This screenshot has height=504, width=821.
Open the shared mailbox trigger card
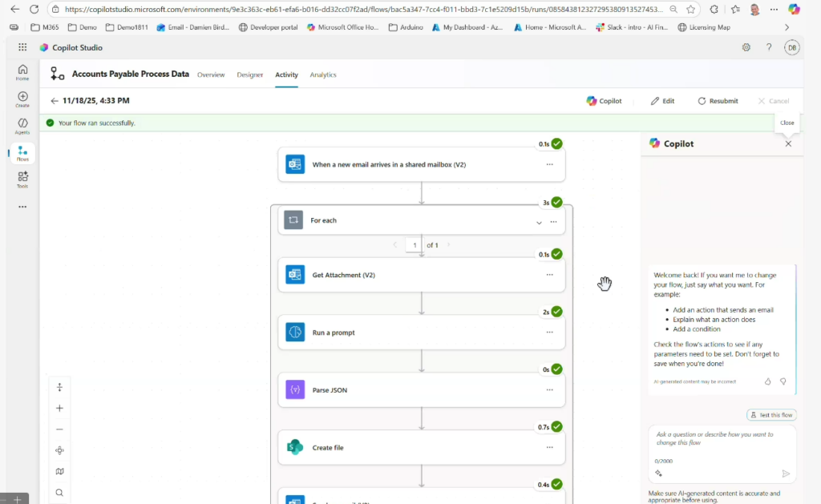coord(422,164)
